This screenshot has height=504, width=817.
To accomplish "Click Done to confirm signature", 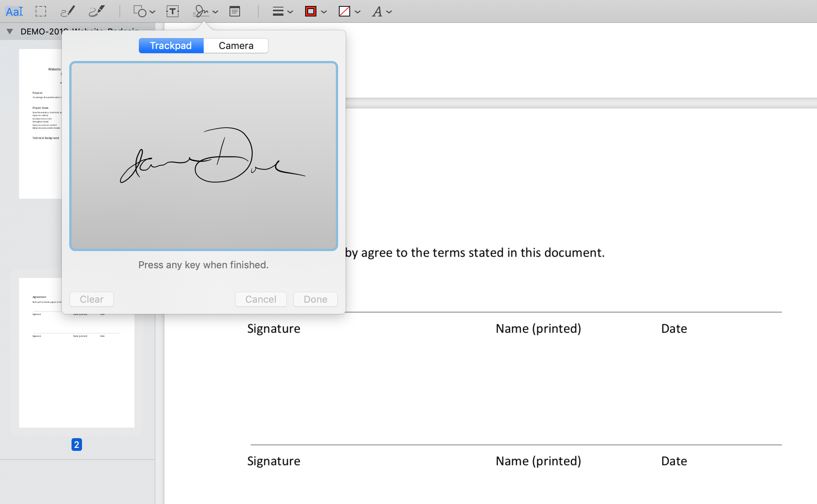I will click(x=315, y=299).
